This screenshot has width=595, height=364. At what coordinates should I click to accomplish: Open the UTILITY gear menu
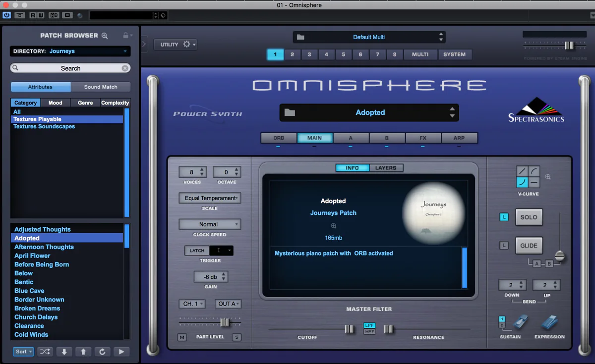(175, 44)
